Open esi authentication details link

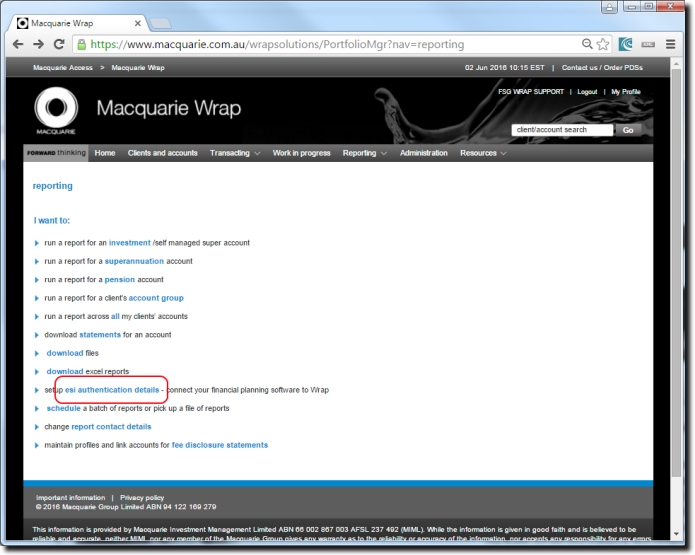coord(112,390)
